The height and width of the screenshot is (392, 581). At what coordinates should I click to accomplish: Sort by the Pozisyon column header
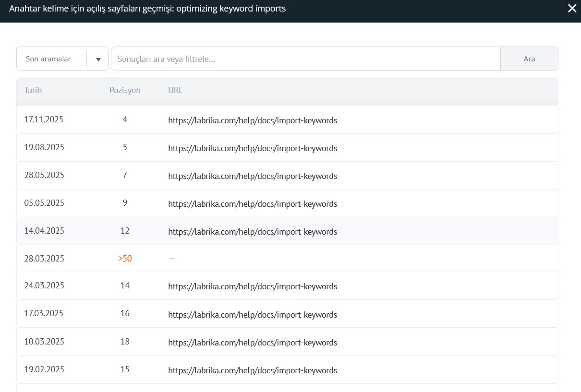[125, 90]
